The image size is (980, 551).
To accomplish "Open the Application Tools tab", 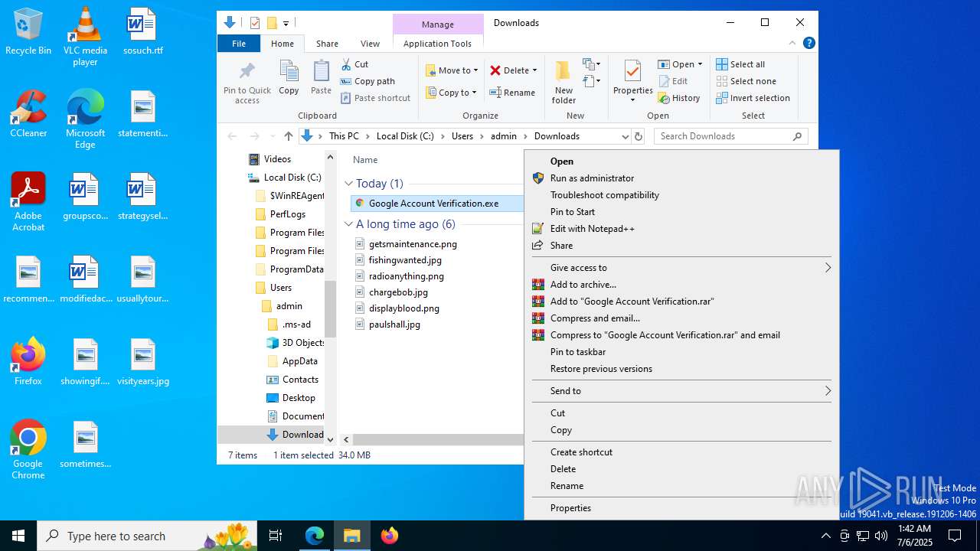I will 437,44.
